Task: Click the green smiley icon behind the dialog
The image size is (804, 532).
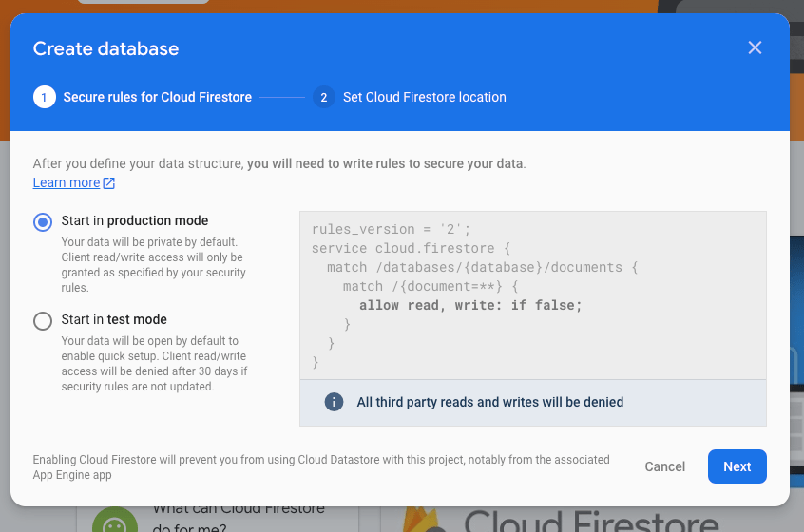Action: (115, 522)
